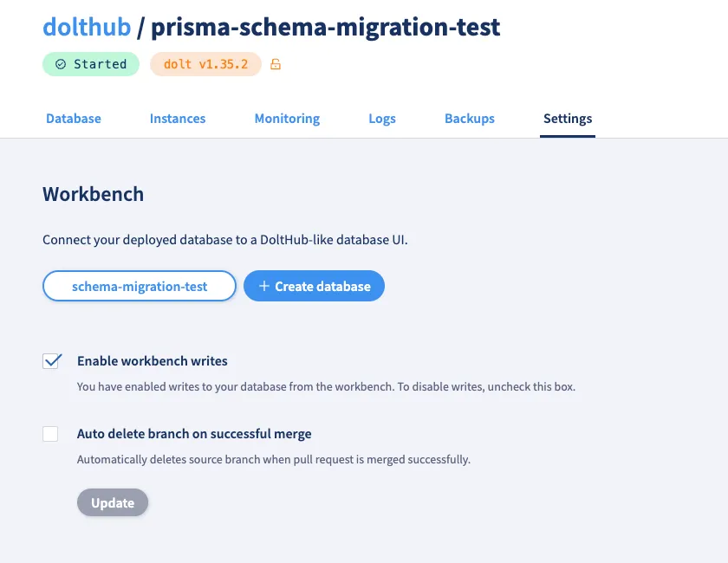
Task: Switch to the Database tab
Action: [x=73, y=118]
